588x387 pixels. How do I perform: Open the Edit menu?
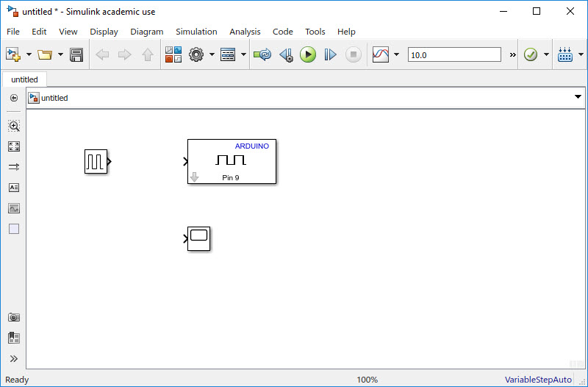(x=39, y=32)
